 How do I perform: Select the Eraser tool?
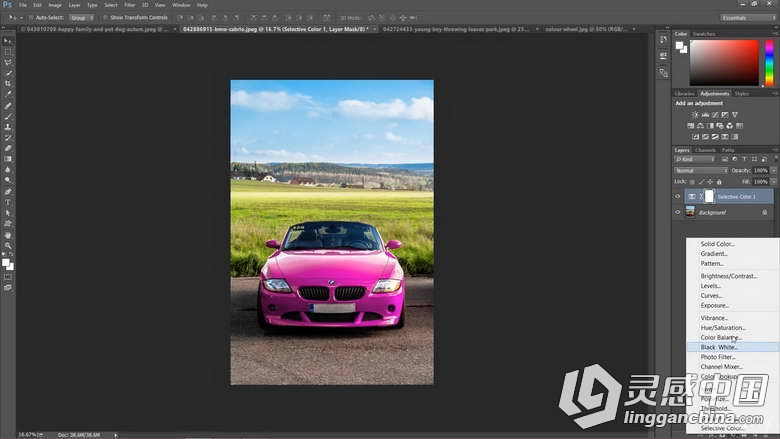click(x=7, y=148)
